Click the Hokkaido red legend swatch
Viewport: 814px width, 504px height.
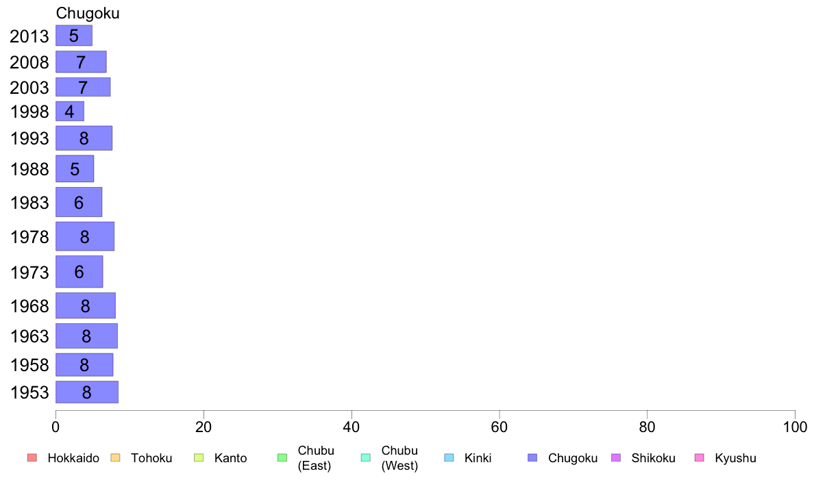32,458
